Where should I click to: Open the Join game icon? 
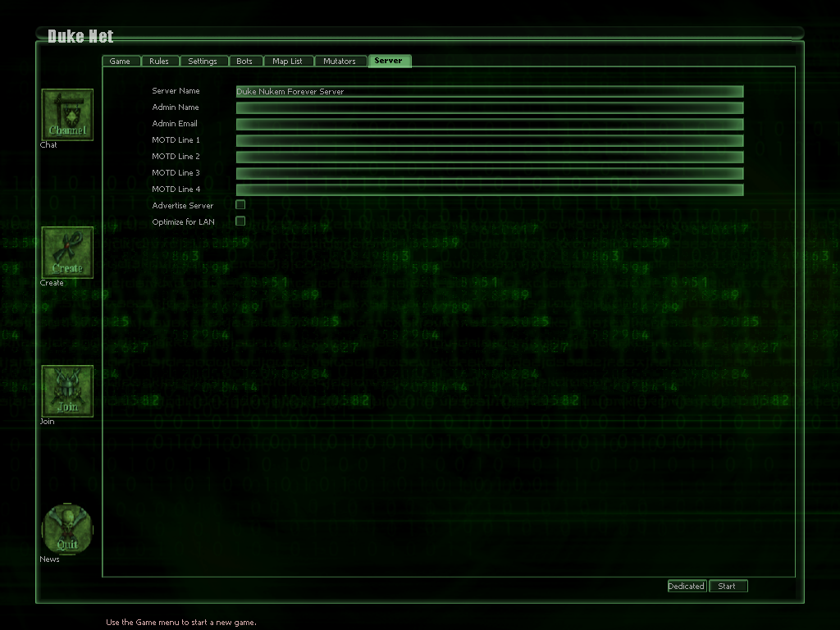[67, 391]
